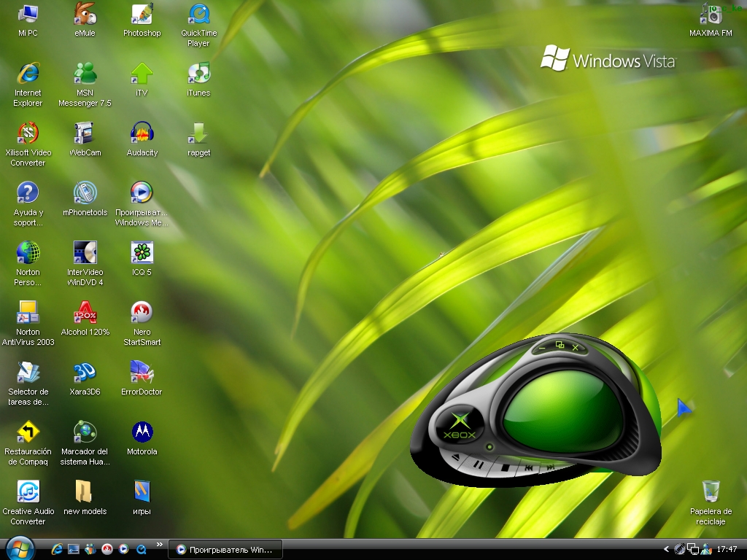Select the Norton Personal Firewall globe icon
Viewport: 747px width, 560px height.
[28, 253]
